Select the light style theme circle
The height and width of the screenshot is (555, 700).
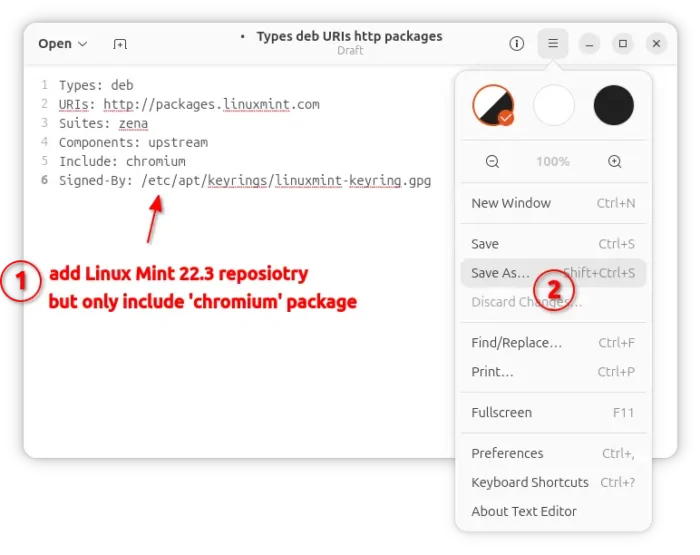click(x=554, y=105)
